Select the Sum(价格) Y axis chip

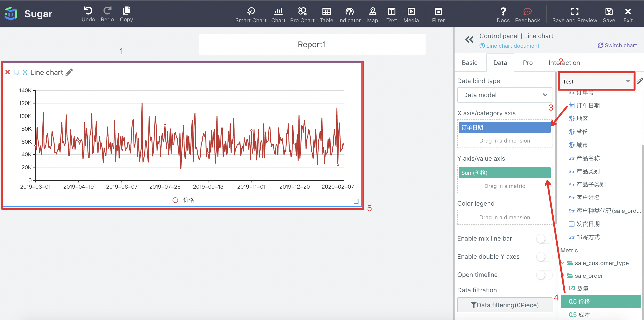[x=504, y=172]
